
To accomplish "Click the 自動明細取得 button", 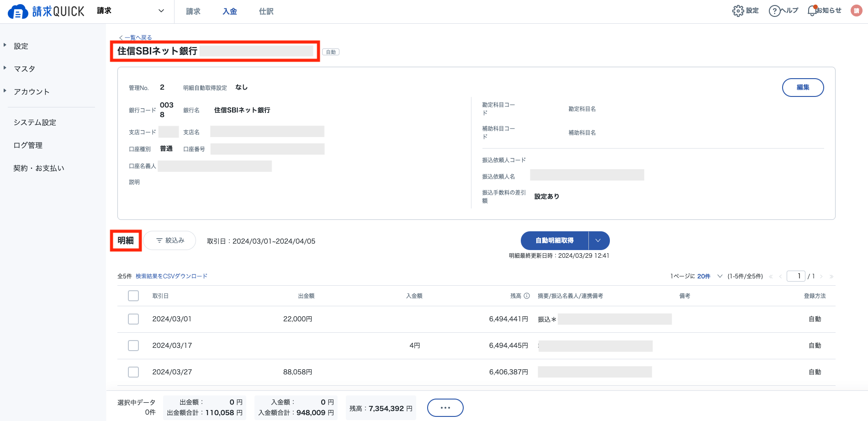I will click(555, 240).
